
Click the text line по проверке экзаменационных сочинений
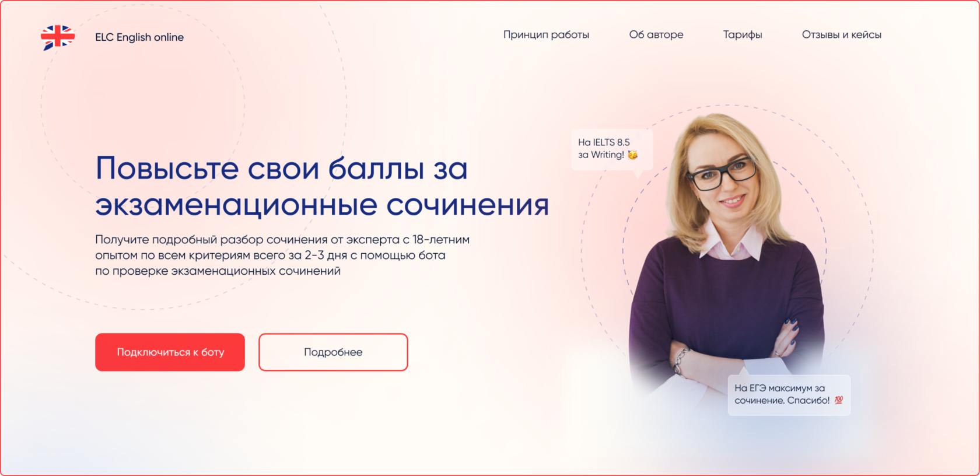(x=218, y=271)
